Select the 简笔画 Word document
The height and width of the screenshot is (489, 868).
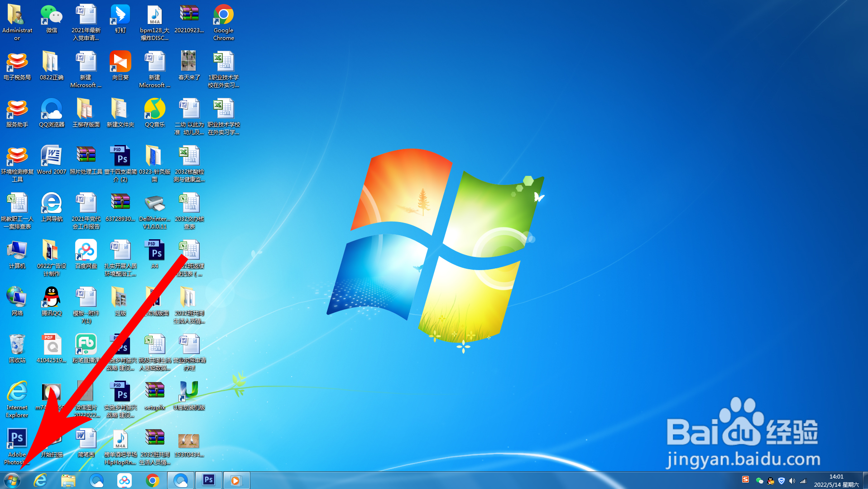[x=86, y=443]
